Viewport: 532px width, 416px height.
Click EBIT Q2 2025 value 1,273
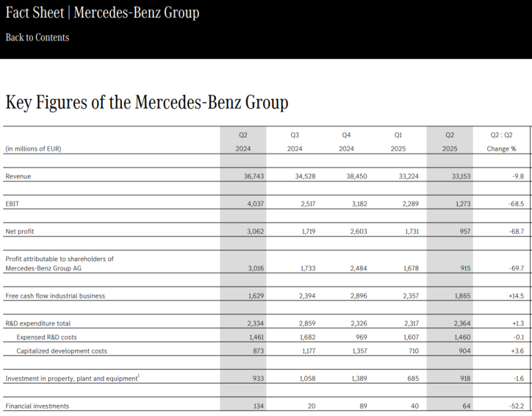462,204
